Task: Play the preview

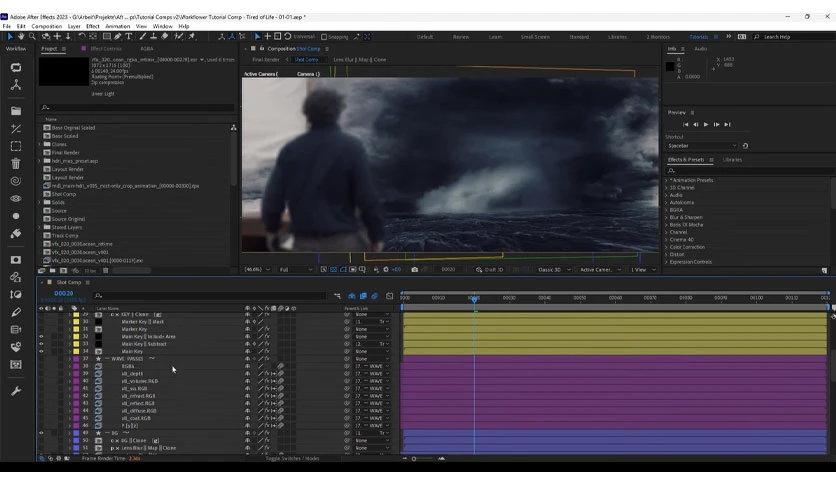Action: (x=706, y=124)
